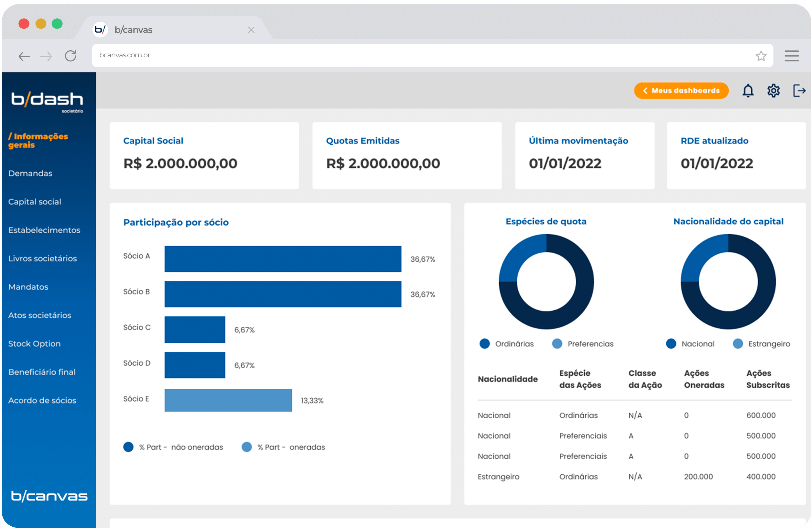Viewport: 812px width, 529px height.
Task: Click the 13,33% label for Sócio E
Action: 312,401
